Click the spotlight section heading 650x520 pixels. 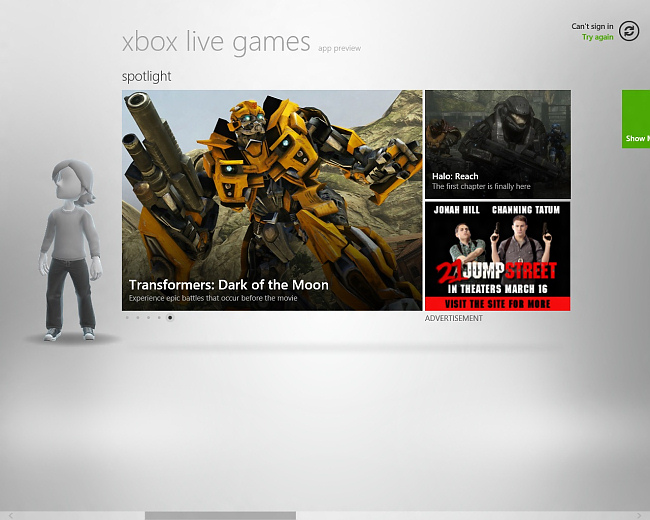[146, 77]
